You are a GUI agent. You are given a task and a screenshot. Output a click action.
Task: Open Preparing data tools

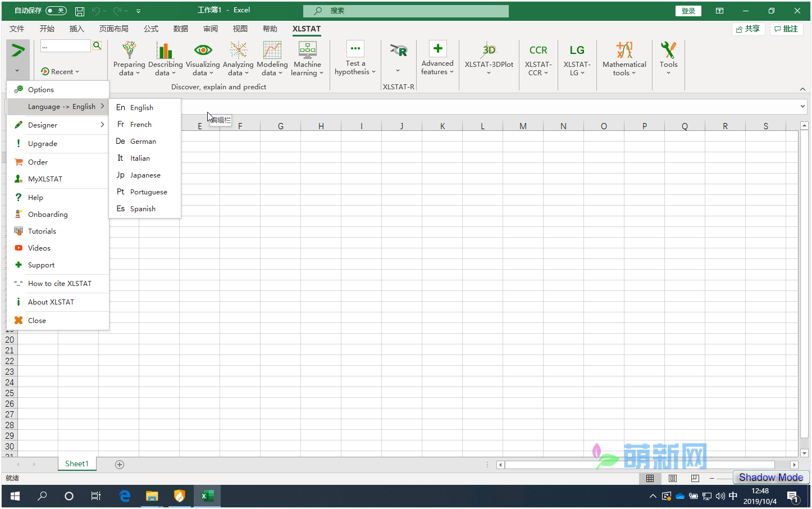click(x=129, y=59)
